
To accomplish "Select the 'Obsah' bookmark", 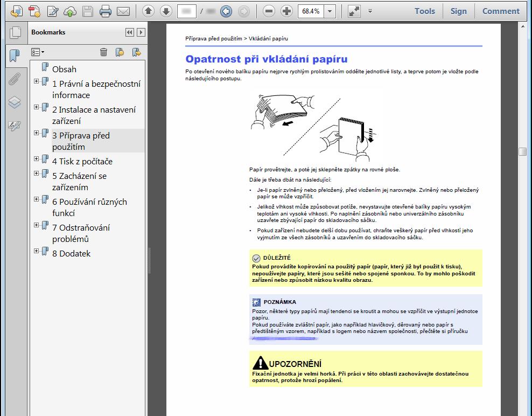I will coord(64,70).
